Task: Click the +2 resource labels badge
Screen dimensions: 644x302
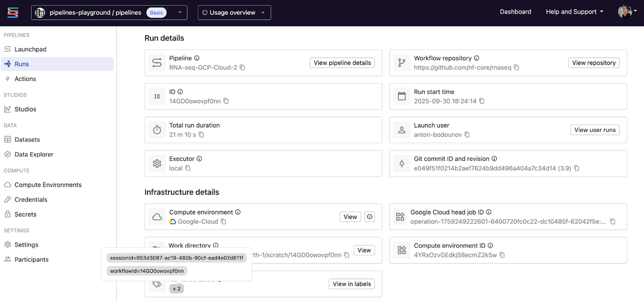Action: (177, 289)
